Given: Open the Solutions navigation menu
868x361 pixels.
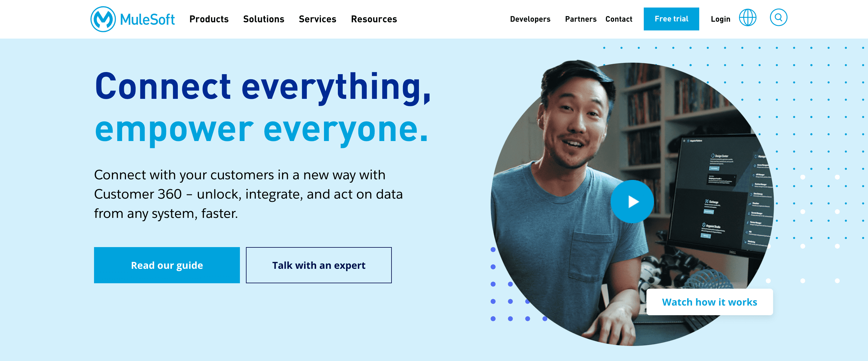Looking at the screenshot, I should click(x=263, y=19).
